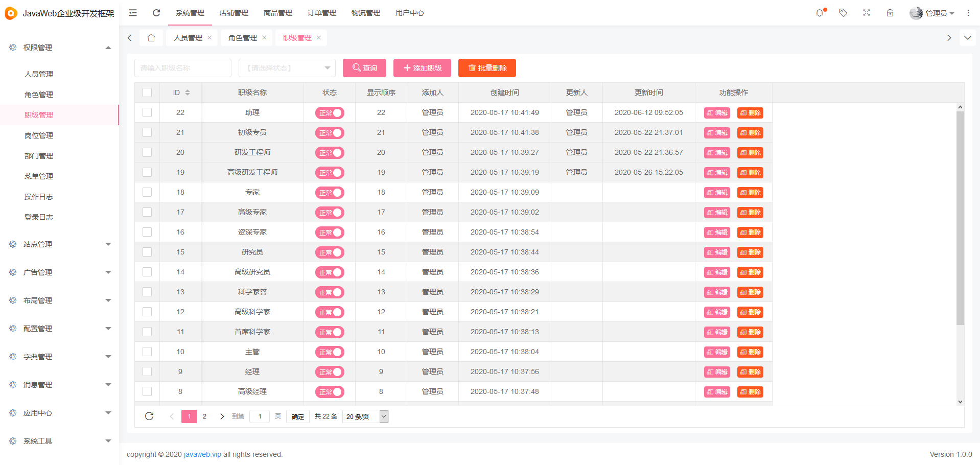Select the checkbox for row ID 20 研发工程师
The image size is (980, 465).
147,152
